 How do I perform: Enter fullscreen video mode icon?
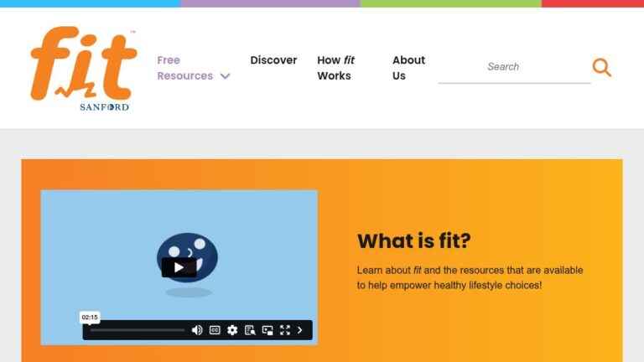pos(285,330)
